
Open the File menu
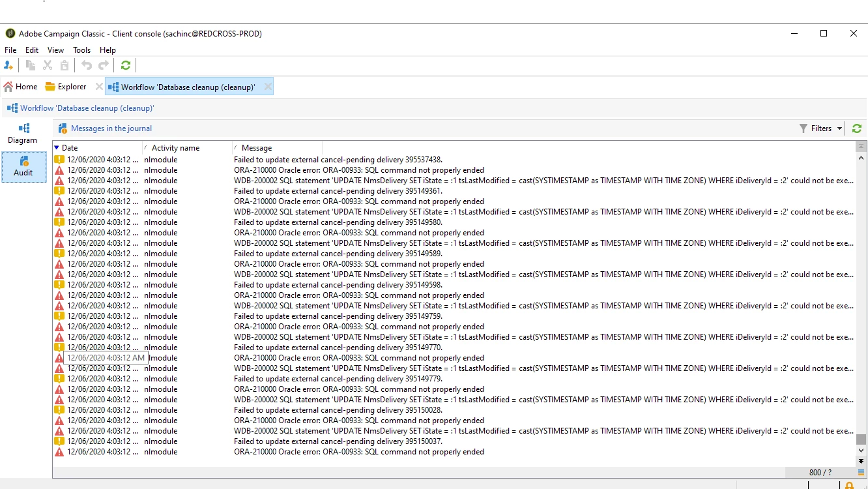[x=10, y=50]
